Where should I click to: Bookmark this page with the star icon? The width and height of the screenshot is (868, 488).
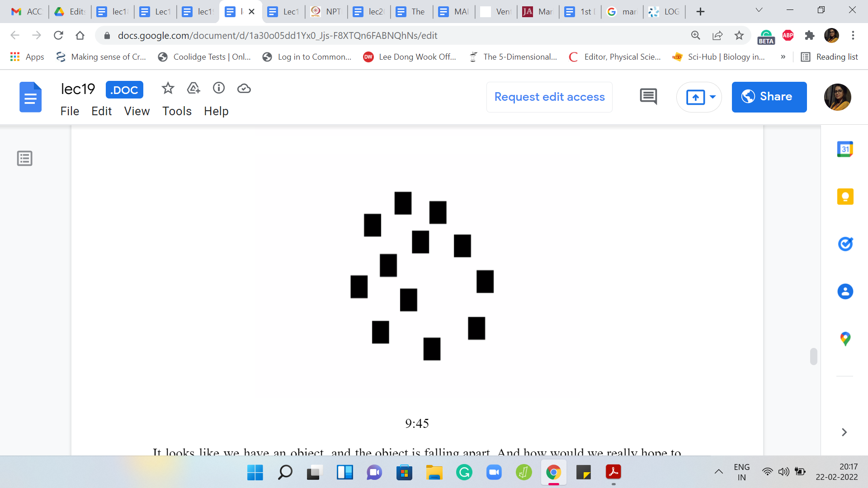point(739,35)
